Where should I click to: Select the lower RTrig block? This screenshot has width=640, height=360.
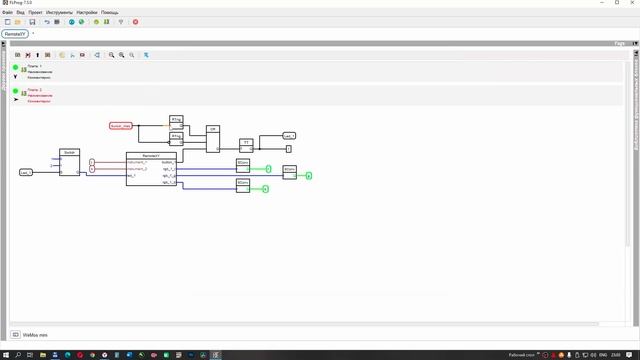176,139
